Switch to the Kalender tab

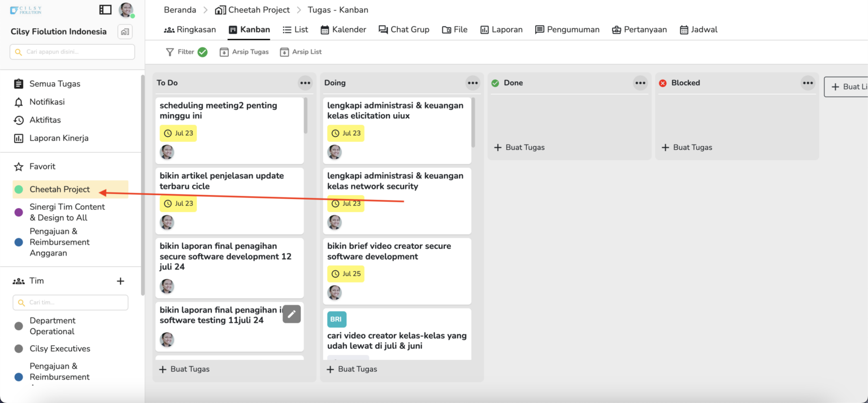[x=343, y=29]
